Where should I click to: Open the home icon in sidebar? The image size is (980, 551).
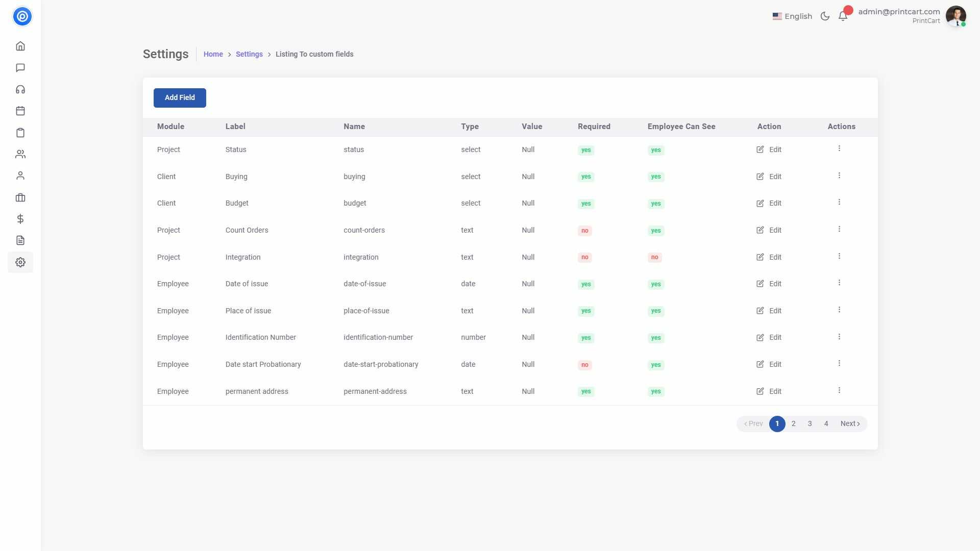[20, 46]
